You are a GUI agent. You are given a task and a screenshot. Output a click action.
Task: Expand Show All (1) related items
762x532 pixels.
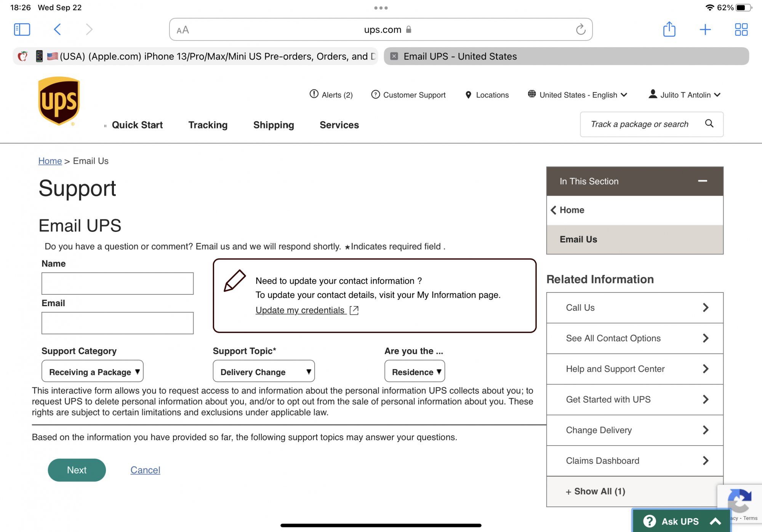(x=632, y=492)
